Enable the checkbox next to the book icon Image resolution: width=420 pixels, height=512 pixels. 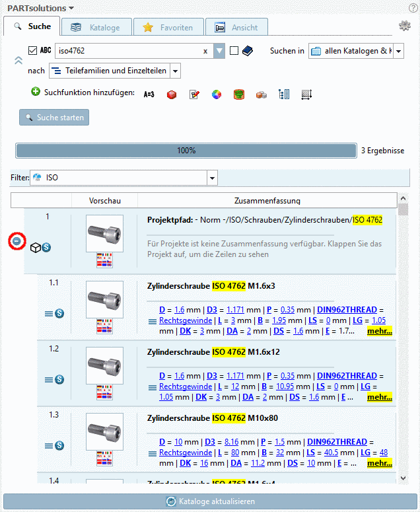234,51
